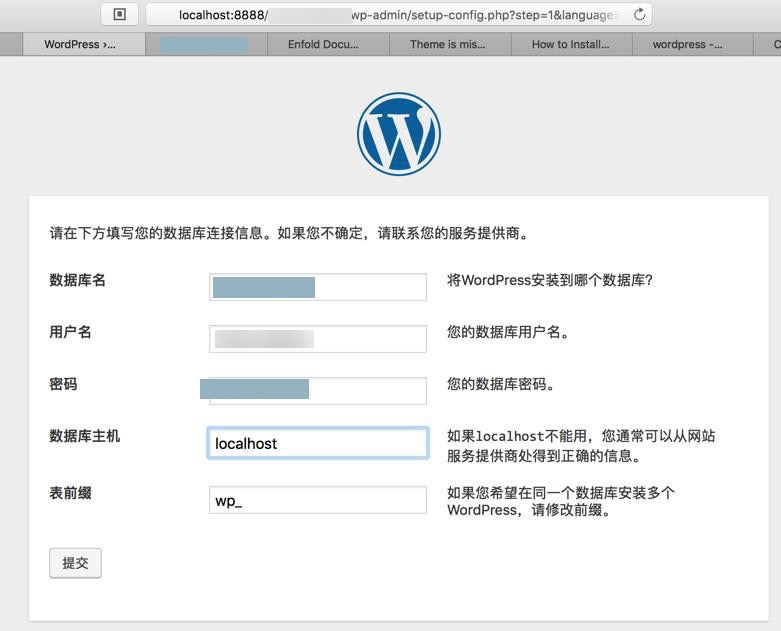Switch to the WordPress tab

[x=84, y=44]
